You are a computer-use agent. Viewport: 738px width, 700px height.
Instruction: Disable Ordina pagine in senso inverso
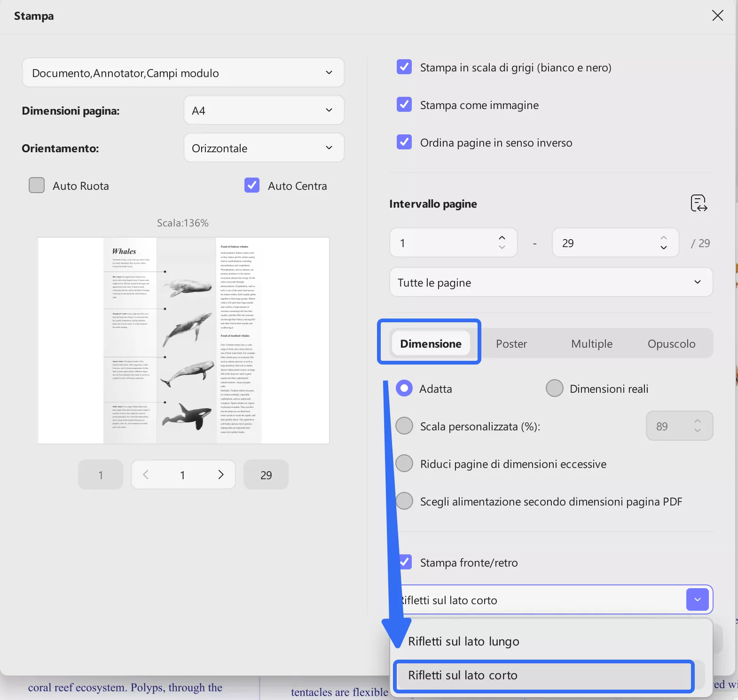(404, 142)
